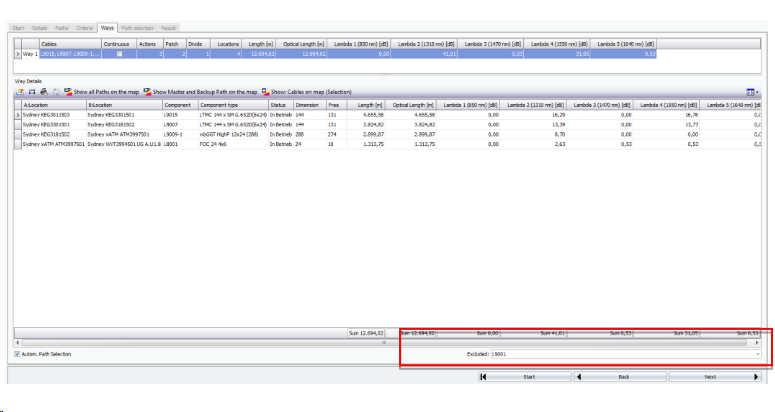Sort by B:Location column header

[x=125, y=105]
